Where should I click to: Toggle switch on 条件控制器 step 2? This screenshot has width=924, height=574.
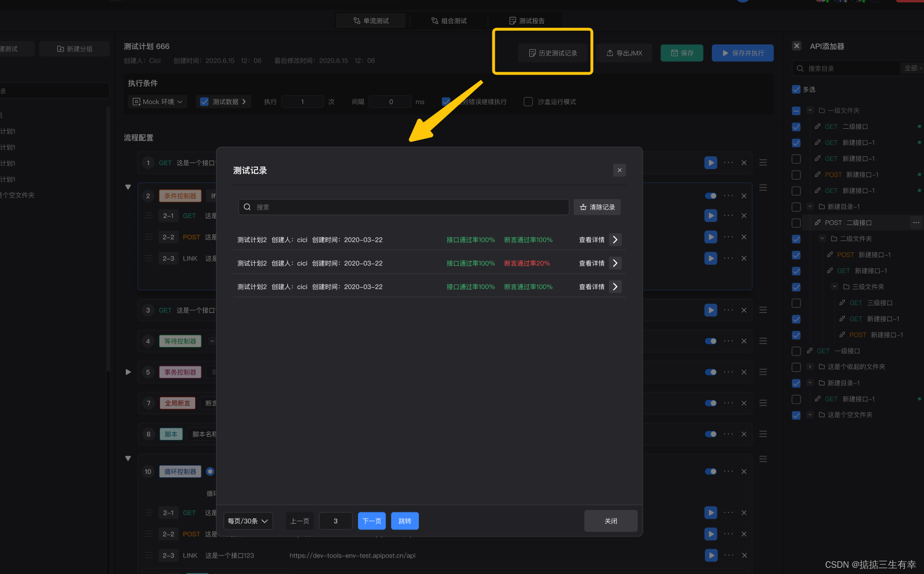pyautogui.click(x=711, y=196)
